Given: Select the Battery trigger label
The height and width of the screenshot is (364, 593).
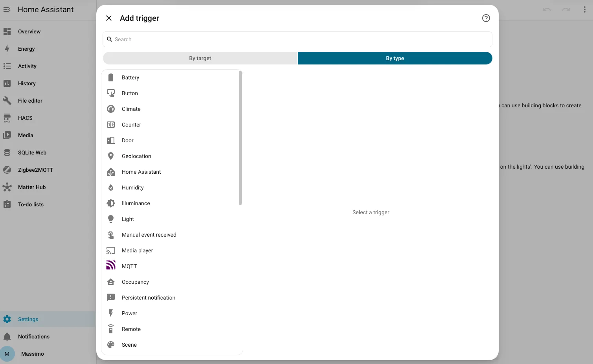Looking at the screenshot, I should click(130, 77).
